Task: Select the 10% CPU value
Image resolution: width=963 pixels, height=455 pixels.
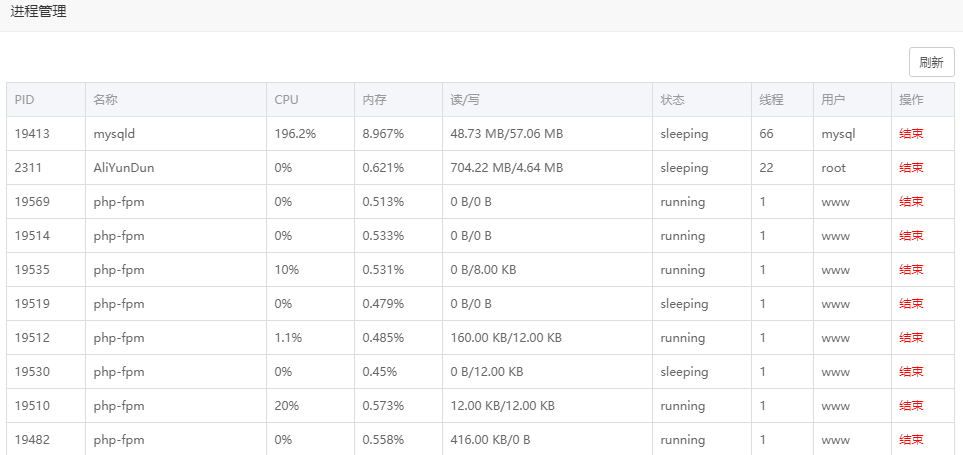Action: [287, 270]
